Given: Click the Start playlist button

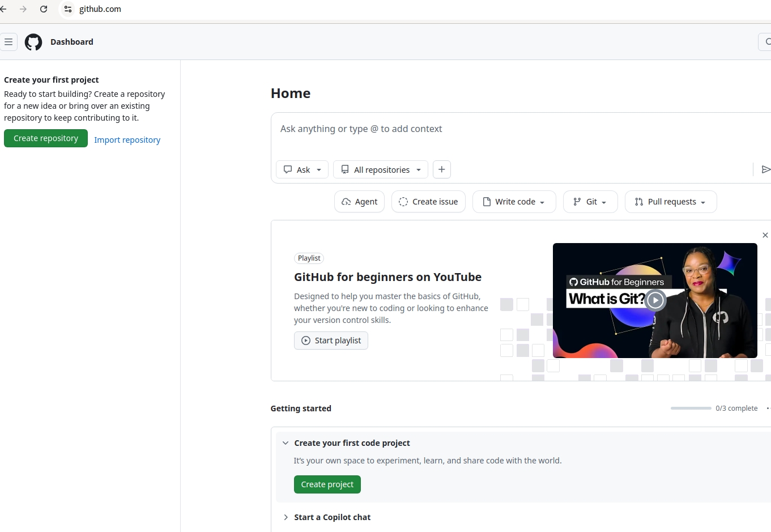Looking at the screenshot, I should (331, 341).
